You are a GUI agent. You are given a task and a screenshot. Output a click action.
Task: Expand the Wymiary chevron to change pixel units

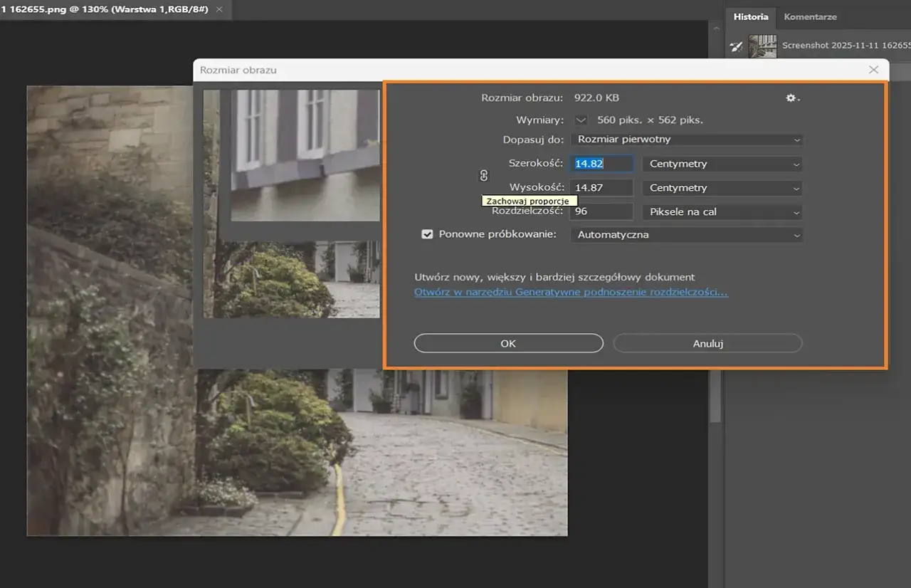(x=581, y=120)
